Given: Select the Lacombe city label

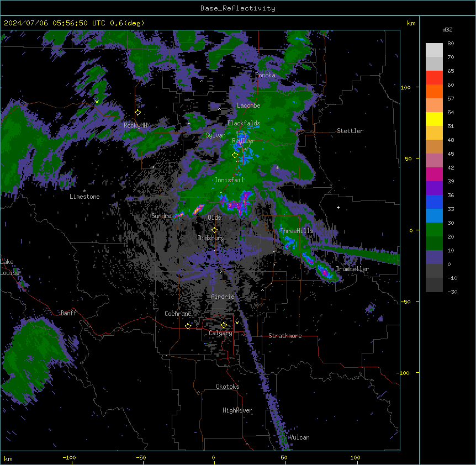Looking at the screenshot, I should coord(248,105).
